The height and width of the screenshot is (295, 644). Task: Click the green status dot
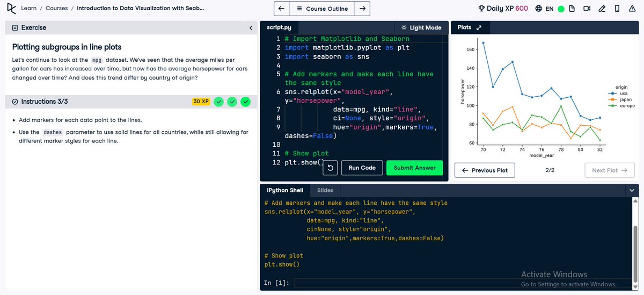[561, 9]
